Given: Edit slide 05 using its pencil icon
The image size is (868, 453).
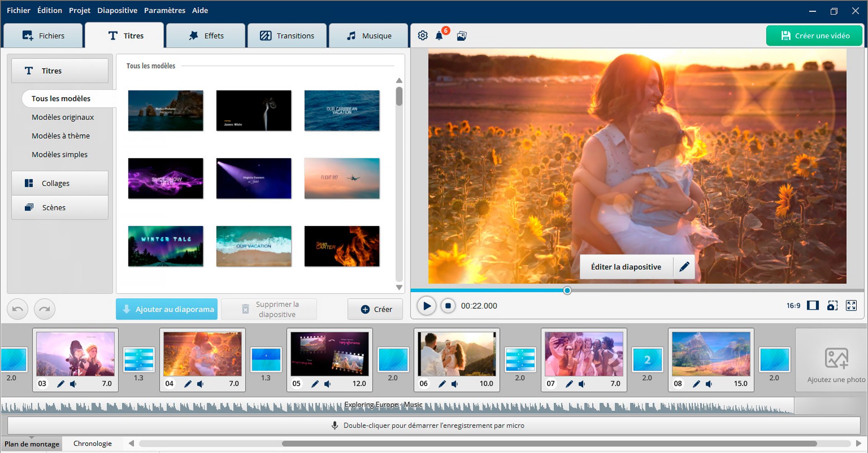Looking at the screenshot, I should click(315, 384).
